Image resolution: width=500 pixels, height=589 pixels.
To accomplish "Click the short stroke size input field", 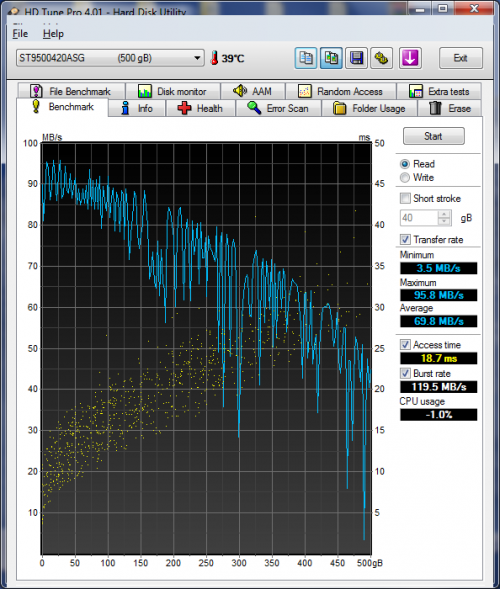I will (x=419, y=218).
